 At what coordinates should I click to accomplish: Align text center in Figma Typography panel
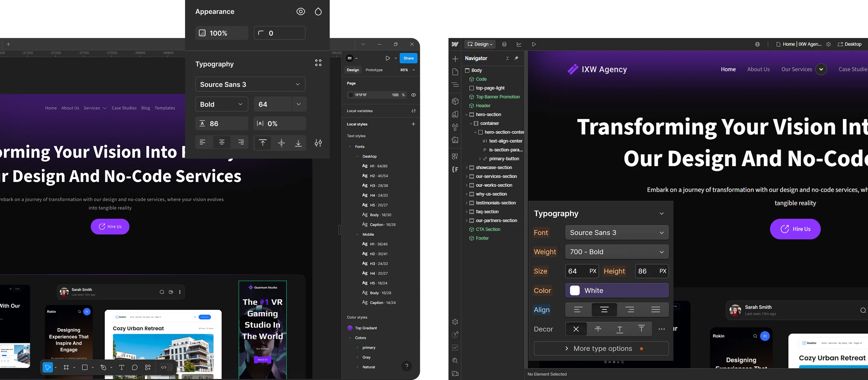(x=222, y=142)
